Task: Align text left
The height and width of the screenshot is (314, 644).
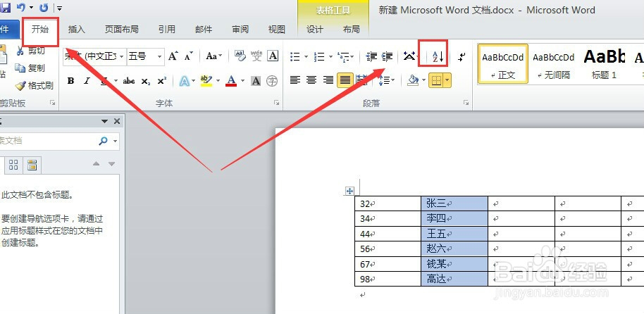Action: point(295,80)
